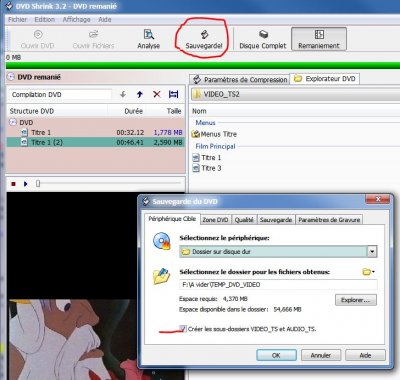Click the Explorer... button

(356, 300)
